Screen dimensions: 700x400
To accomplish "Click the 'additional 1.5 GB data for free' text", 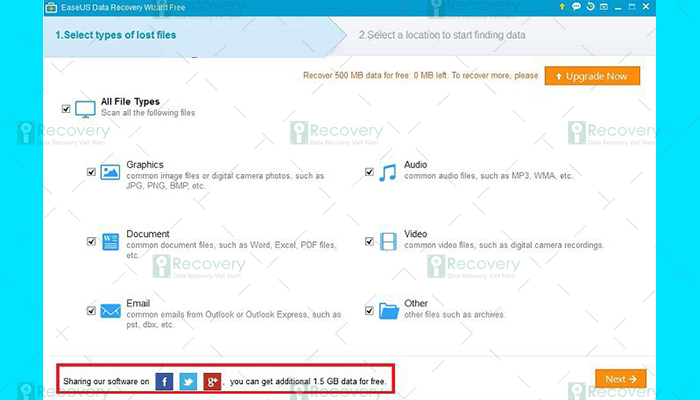I will (330, 382).
